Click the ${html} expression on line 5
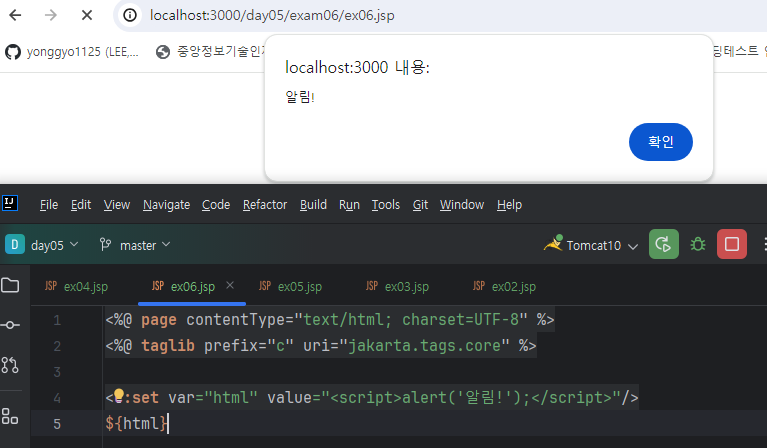 point(137,424)
